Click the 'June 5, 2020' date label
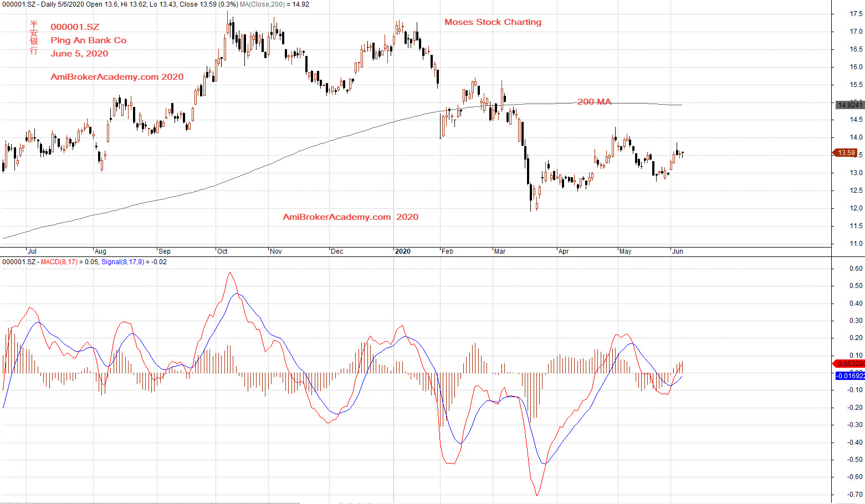 tap(79, 54)
